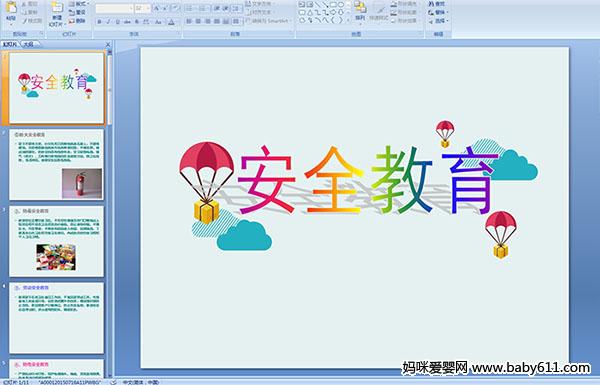The image size is (600, 385).
Task: Click the Clear Formatting eraser icon
Action: pos(175,8)
